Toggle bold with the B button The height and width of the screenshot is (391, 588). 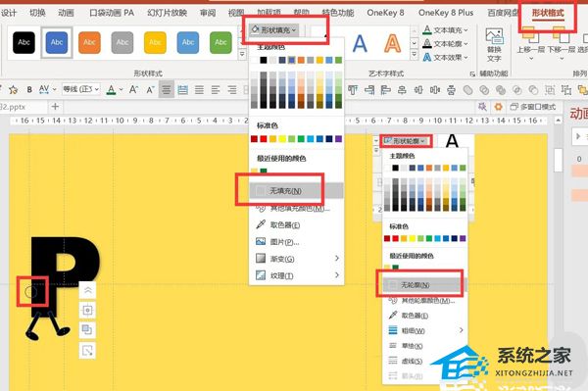(29, 89)
